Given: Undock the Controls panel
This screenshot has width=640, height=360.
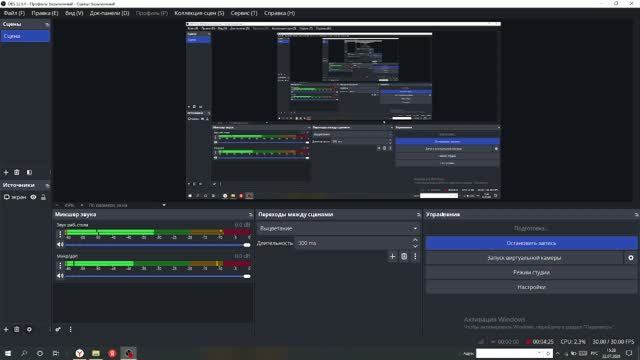Looking at the screenshot, I should click(636, 215).
